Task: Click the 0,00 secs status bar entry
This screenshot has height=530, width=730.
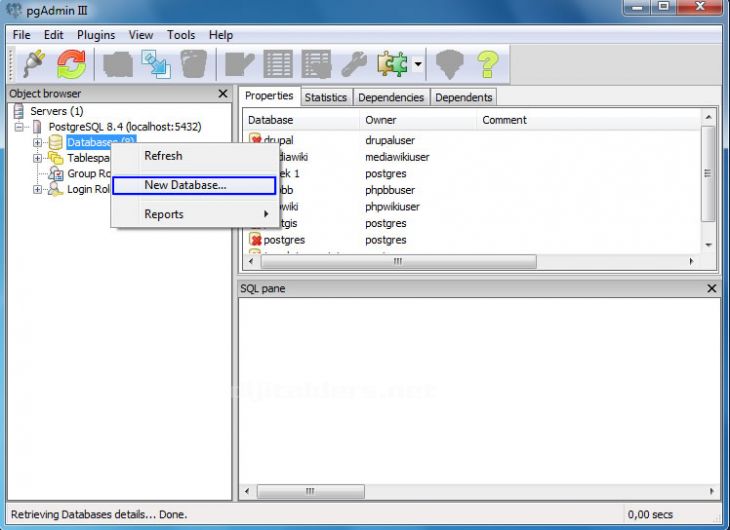Action: tap(650, 515)
